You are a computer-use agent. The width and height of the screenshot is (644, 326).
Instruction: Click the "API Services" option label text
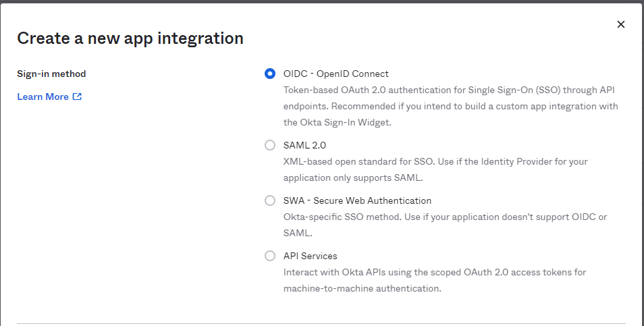[310, 256]
